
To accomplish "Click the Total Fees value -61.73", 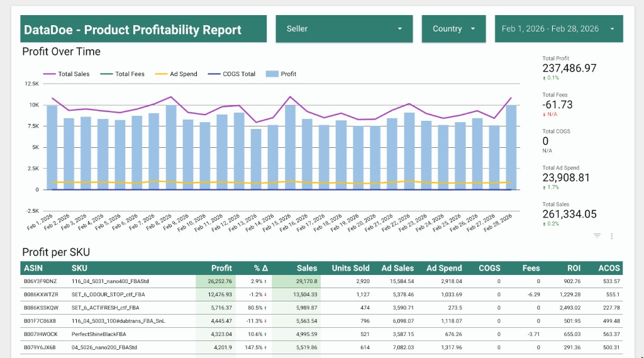I will coord(557,105).
